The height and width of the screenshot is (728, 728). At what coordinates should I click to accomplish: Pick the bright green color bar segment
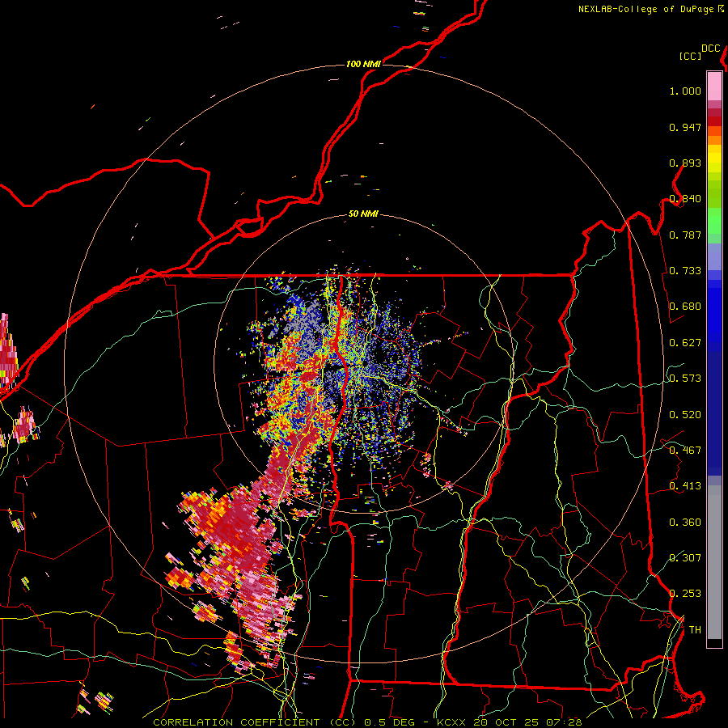(714, 221)
